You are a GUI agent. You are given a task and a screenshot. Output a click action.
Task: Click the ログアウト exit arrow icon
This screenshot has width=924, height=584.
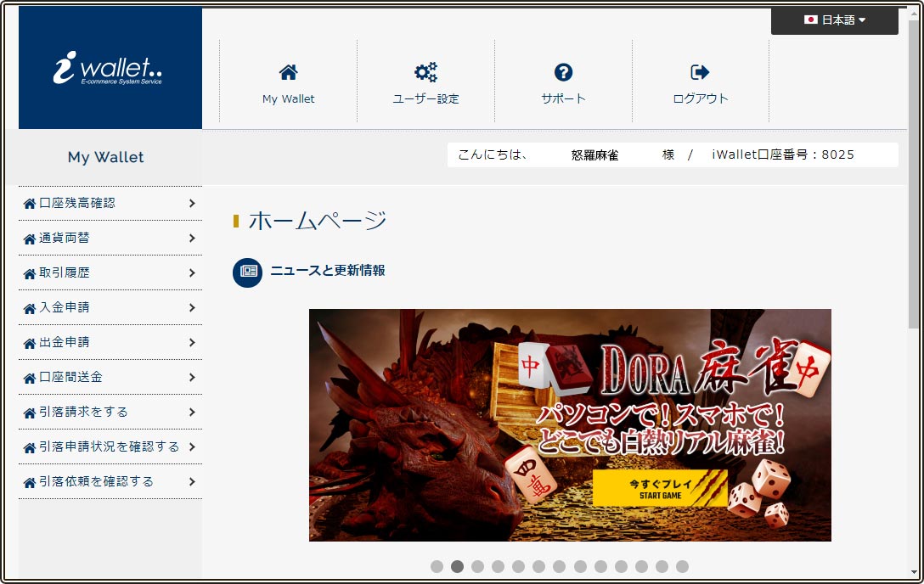700,72
